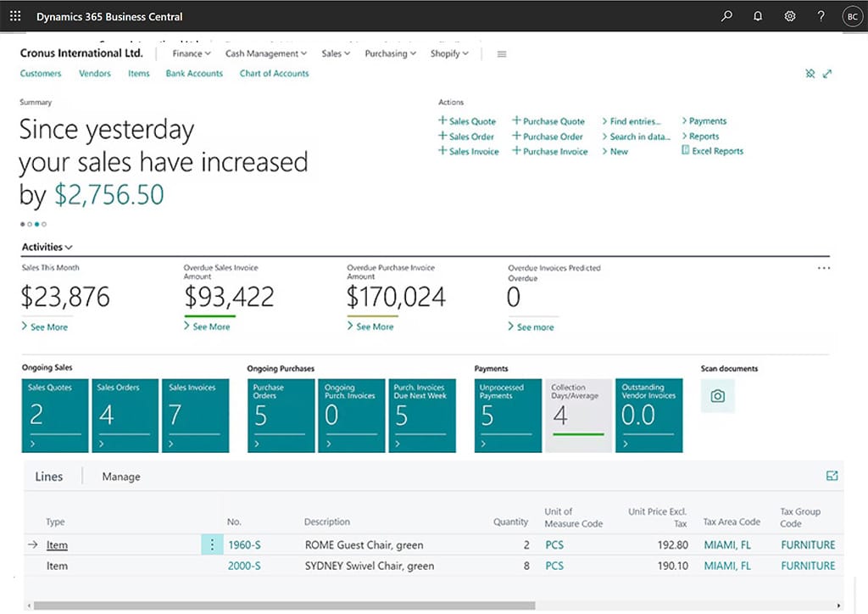Click the expand page arrows icon
This screenshot has width=868, height=614.
pyautogui.click(x=827, y=74)
